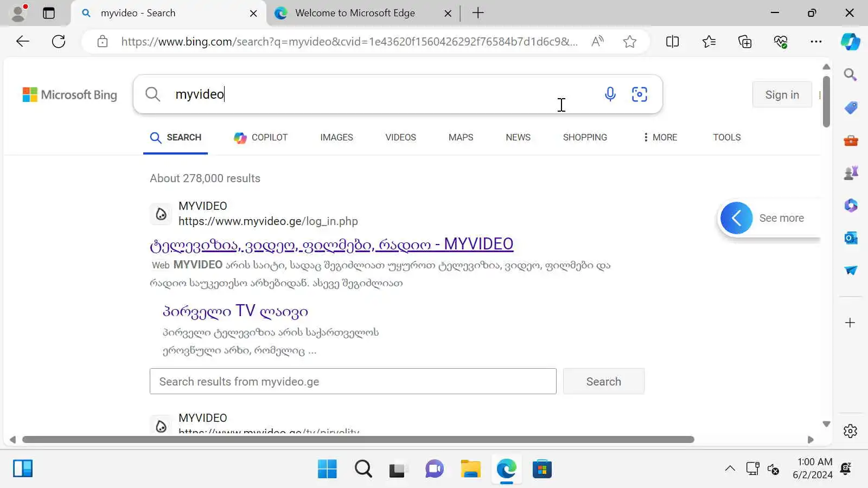The width and height of the screenshot is (868, 488).
Task: Open the Widgets panel on the taskbar
Action: (23, 468)
